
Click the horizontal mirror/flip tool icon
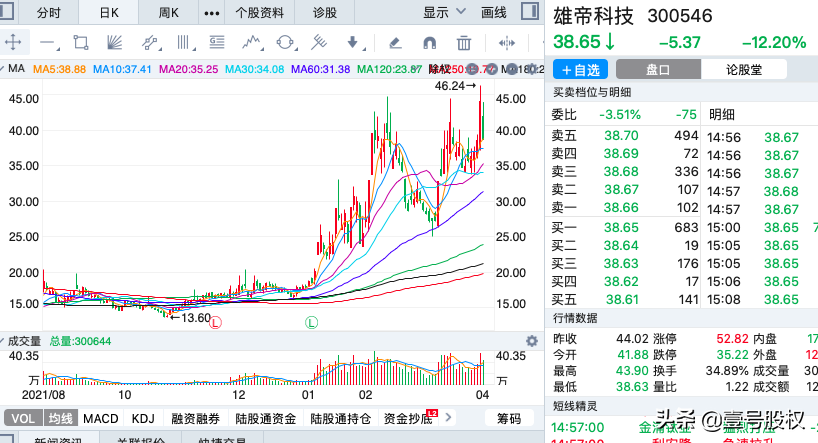click(x=507, y=43)
